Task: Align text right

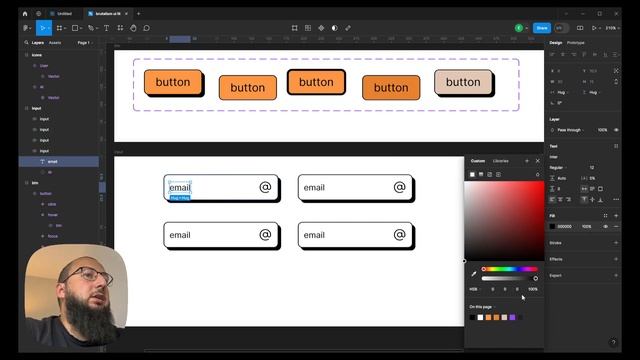Action: (568, 200)
